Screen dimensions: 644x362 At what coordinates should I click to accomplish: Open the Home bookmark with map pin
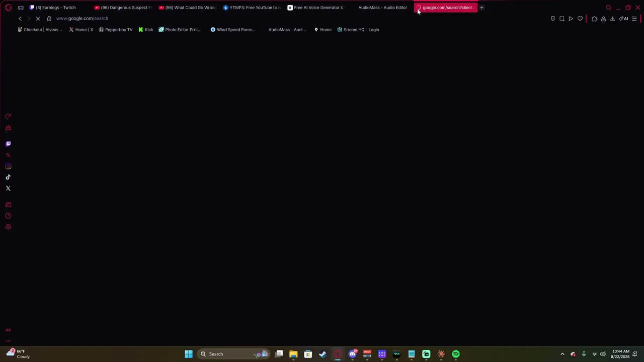[323, 30]
